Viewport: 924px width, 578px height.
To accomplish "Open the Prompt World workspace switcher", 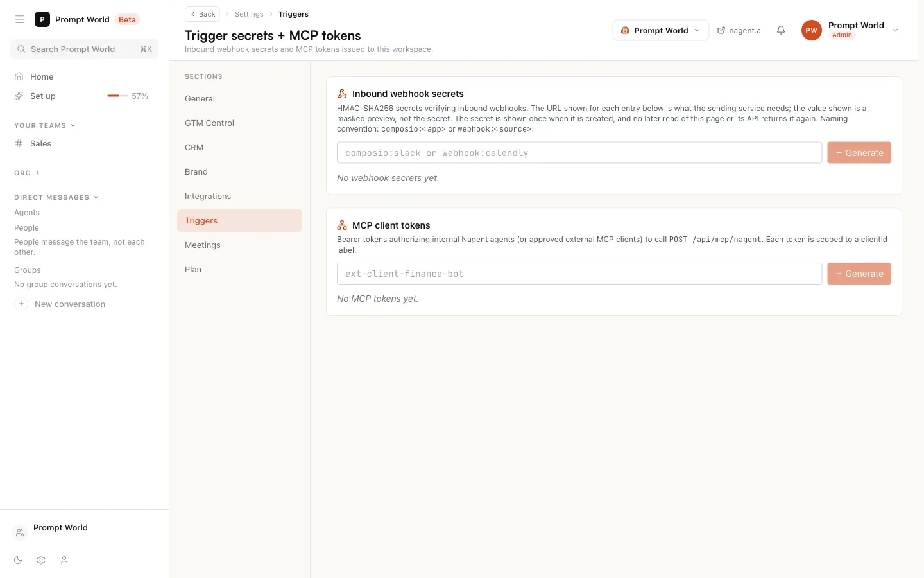I will (661, 30).
